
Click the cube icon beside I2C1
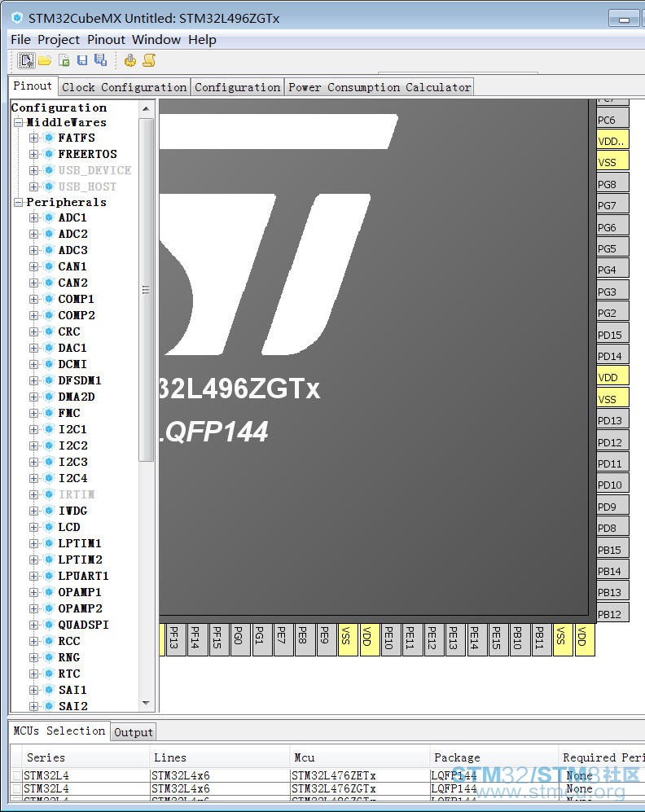49,429
